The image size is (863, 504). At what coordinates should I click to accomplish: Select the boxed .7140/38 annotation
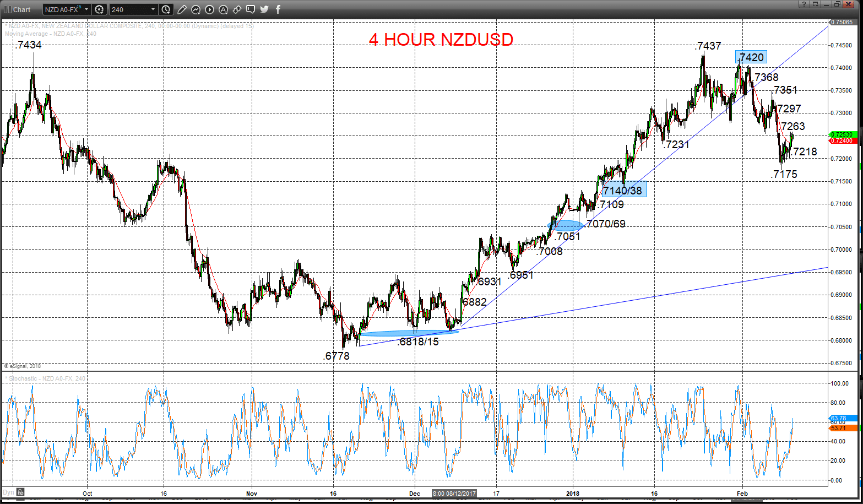[x=624, y=190]
